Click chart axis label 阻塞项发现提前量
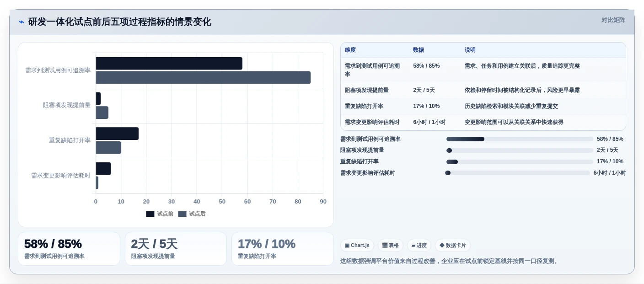644x284 pixels. pos(67,105)
